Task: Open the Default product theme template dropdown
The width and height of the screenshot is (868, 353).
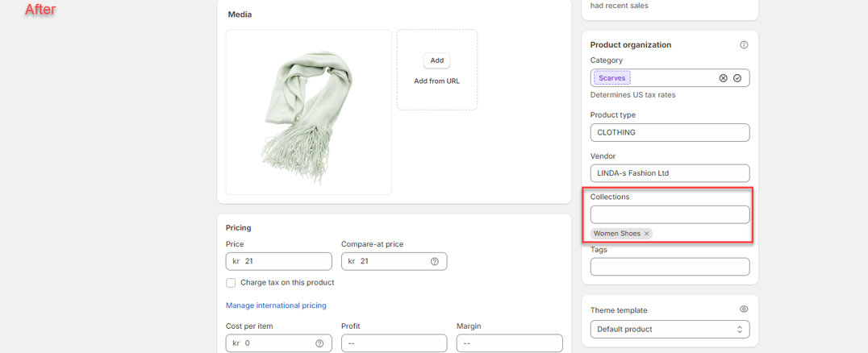Action: pos(670,329)
